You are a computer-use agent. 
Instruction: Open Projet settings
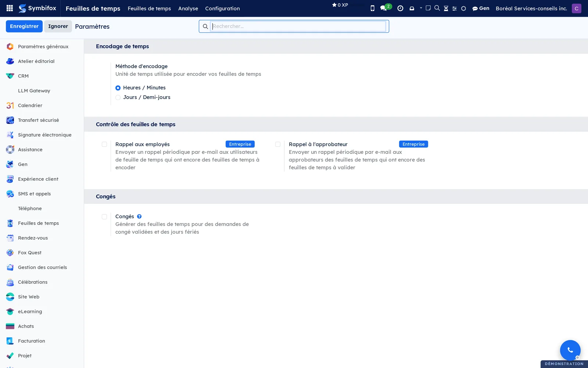coord(42,355)
